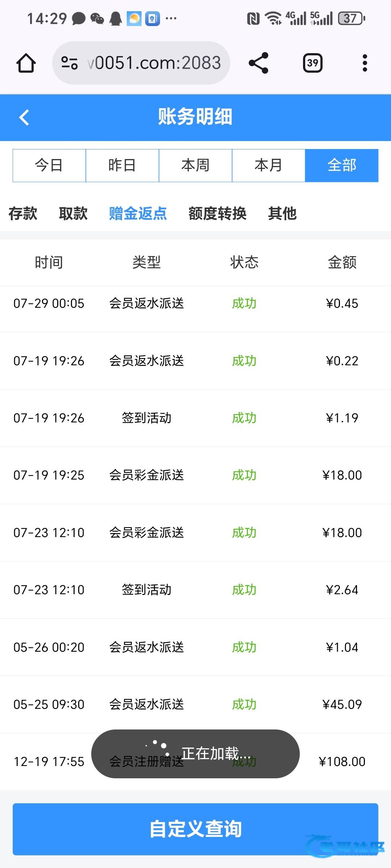Go back using the header arrow

(x=24, y=118)
